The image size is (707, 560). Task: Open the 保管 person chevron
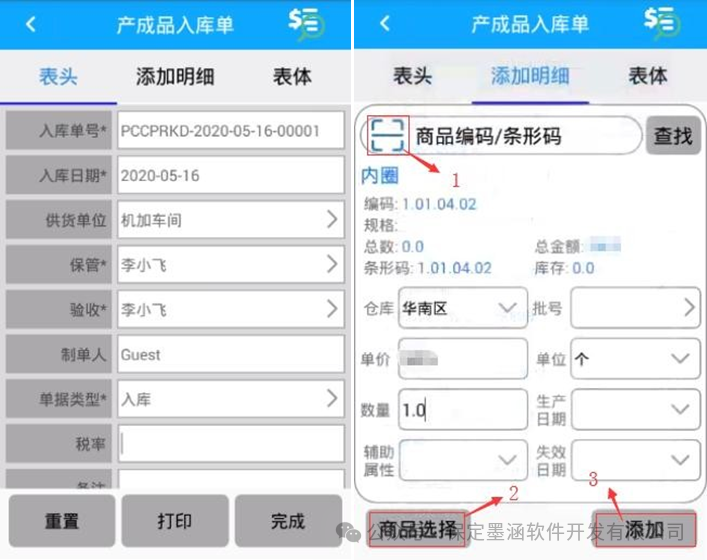pos(332,264)
